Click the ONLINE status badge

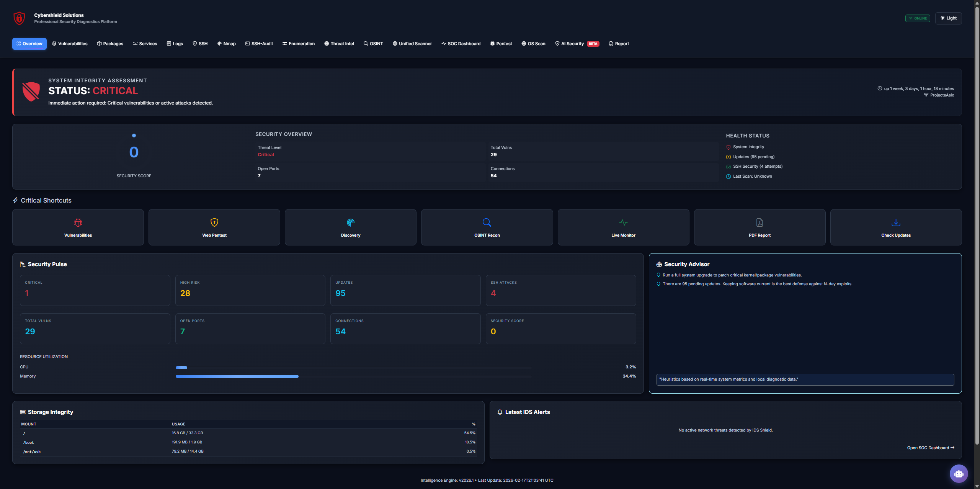917,18
